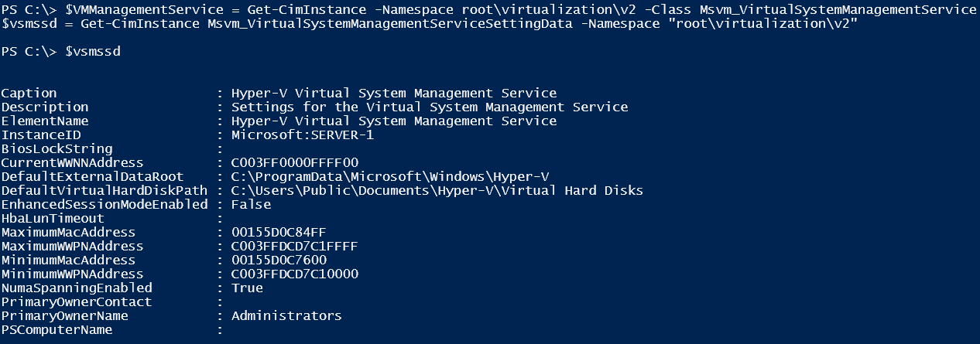Screen dimensions: 980x344
Task: Click the Caption property name
Action: [x=29, y=94]
